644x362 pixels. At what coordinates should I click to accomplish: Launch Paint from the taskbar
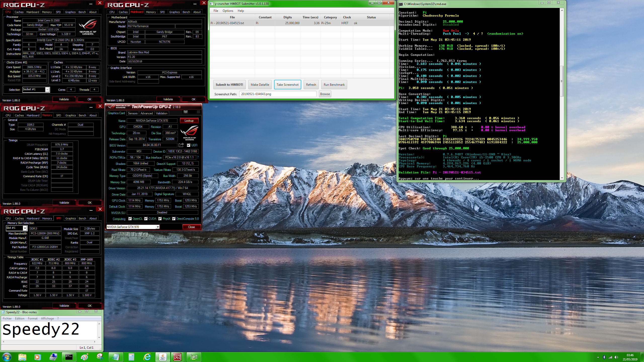pos(85,357)
